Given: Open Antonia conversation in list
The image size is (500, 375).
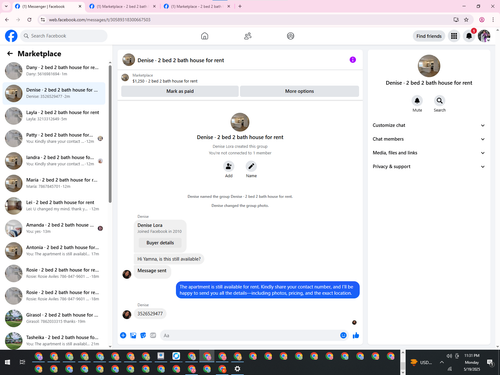Looking at the screenshot, I should click(x=54, y=251).
